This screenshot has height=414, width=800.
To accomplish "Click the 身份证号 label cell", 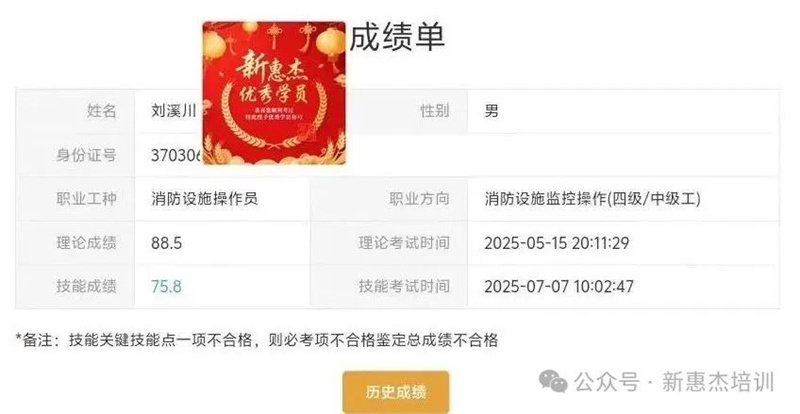I will click(x=76, y=155).
